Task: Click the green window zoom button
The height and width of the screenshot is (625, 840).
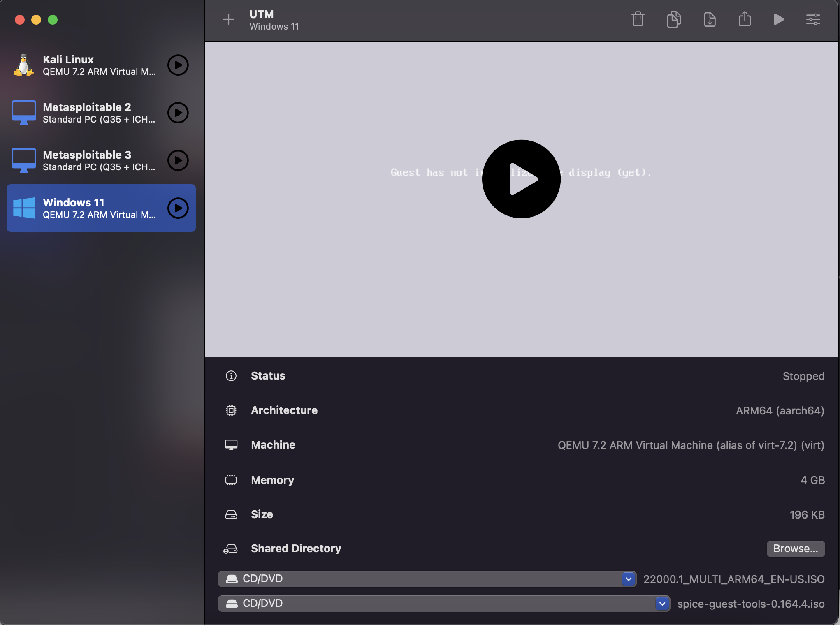Action: click(x=53, y=20)
